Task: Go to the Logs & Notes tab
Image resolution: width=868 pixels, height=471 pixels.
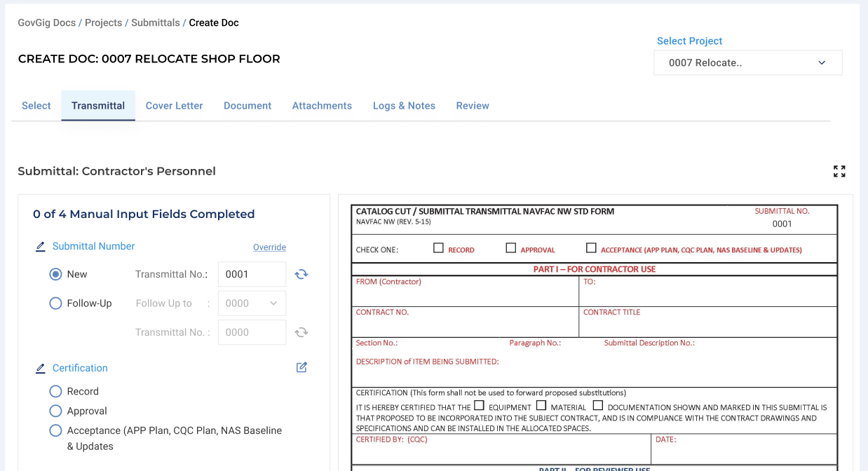Action: click(x=404, y=106)
